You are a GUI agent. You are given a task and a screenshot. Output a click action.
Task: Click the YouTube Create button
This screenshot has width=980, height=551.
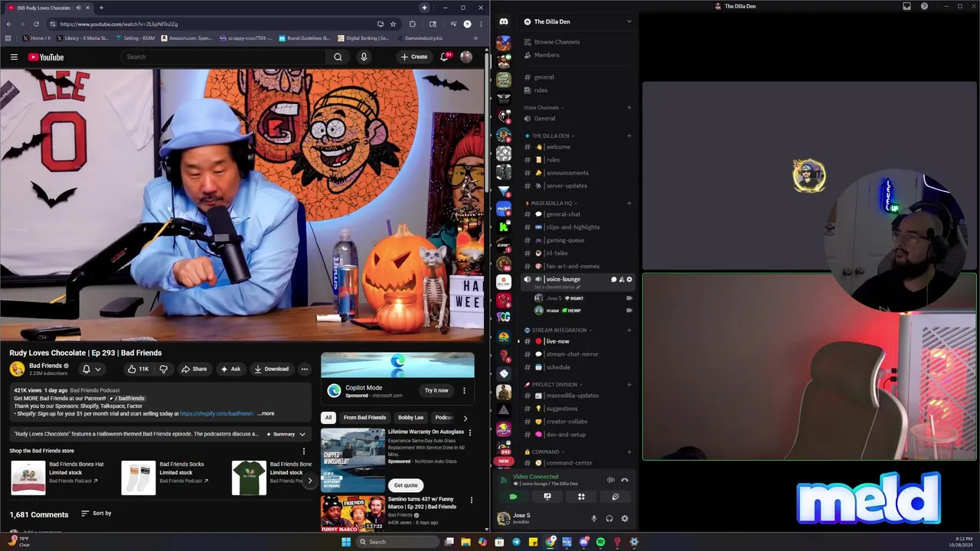(413, 57)
